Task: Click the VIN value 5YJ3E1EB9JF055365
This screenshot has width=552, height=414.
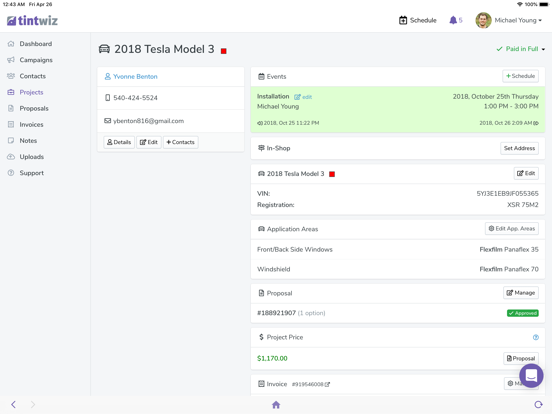Action: click(x=507, y=194)
